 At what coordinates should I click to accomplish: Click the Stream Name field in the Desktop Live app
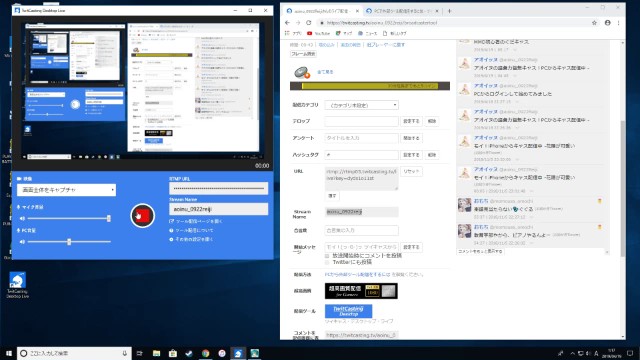pyautogui.click(x=218, y=209)
